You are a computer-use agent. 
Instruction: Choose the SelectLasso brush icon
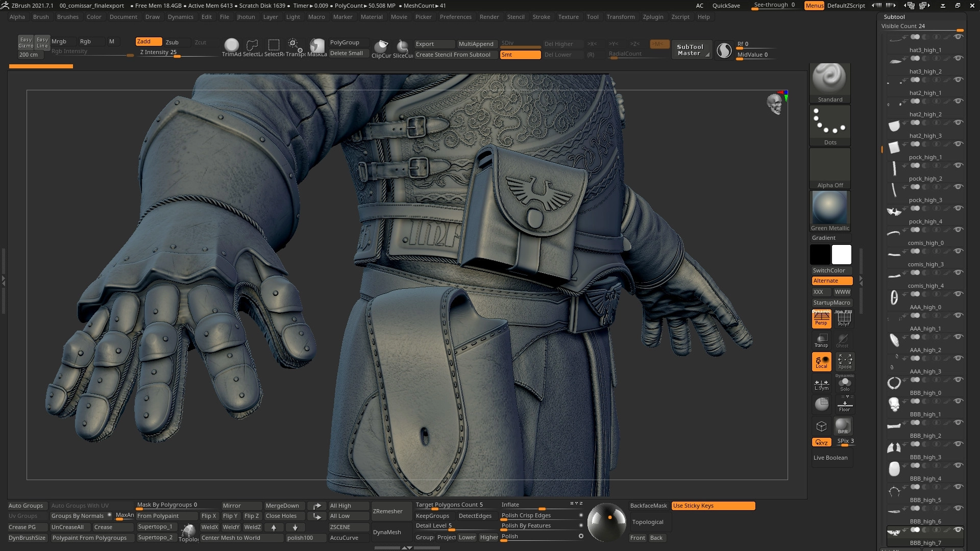click(252, 46)
